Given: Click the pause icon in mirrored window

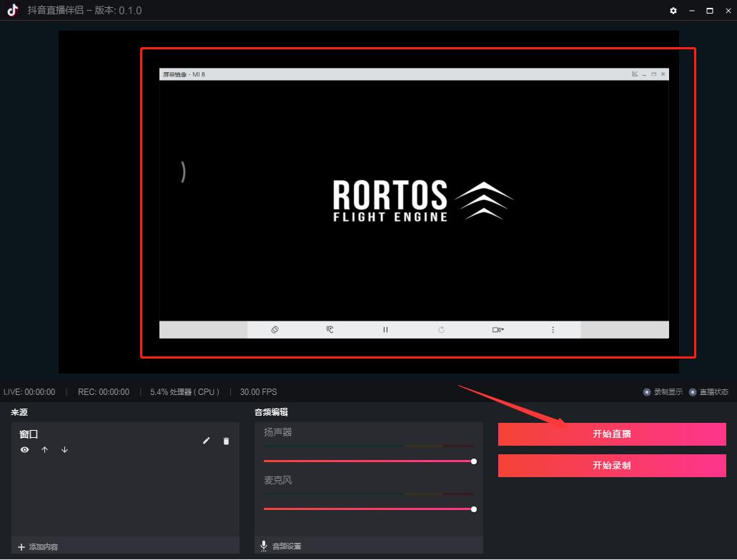Looking at the screenshot, I should [385, 330].
